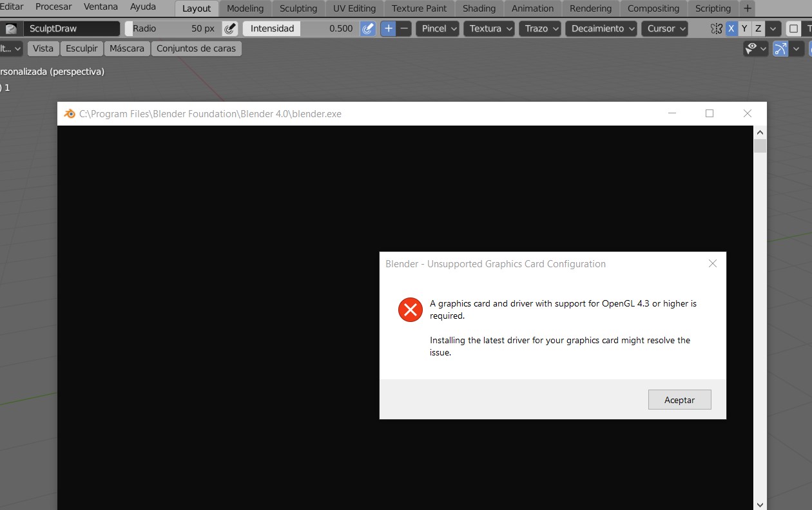Screen dimensions: 812x510
Task: Toggle pen pressure for Intensidad
Action: pos(368,29)
